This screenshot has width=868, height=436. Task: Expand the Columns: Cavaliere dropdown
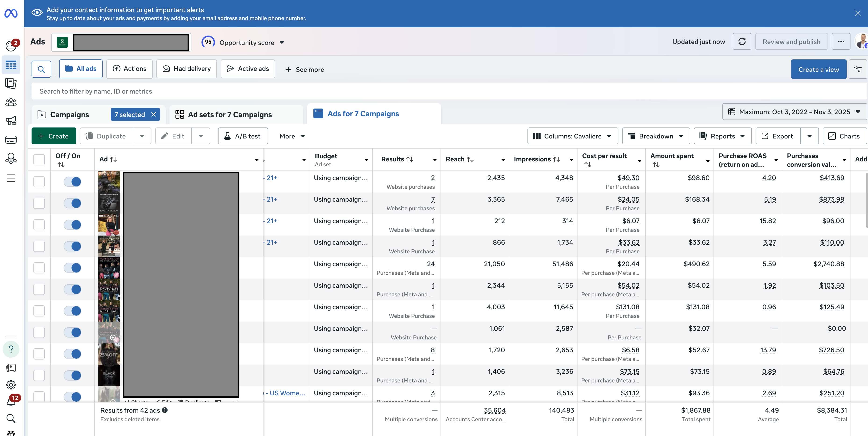[x=573, y=136]
